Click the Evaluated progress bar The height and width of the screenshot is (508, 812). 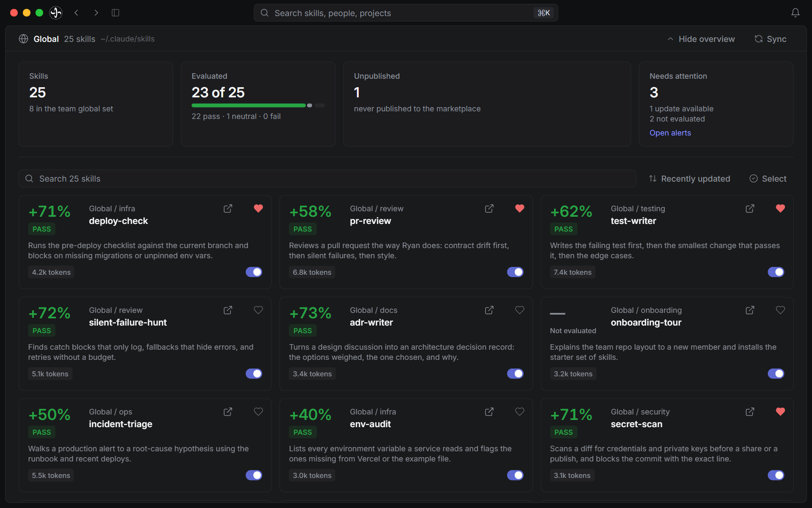tap(258, 105)
